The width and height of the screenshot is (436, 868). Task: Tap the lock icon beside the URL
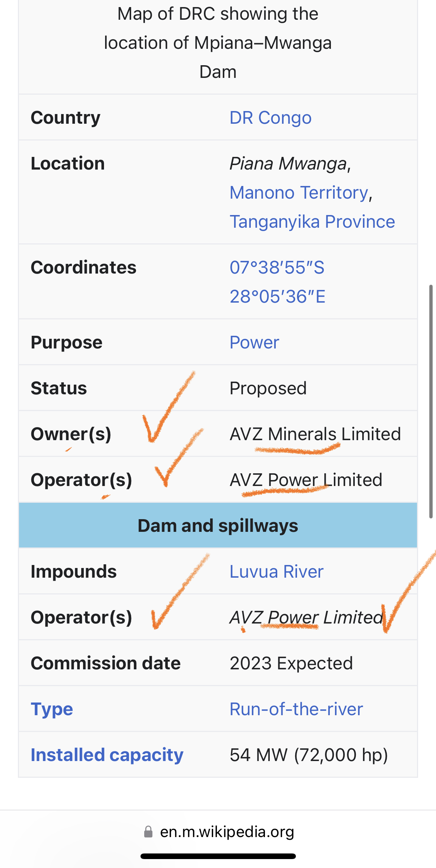148,831
